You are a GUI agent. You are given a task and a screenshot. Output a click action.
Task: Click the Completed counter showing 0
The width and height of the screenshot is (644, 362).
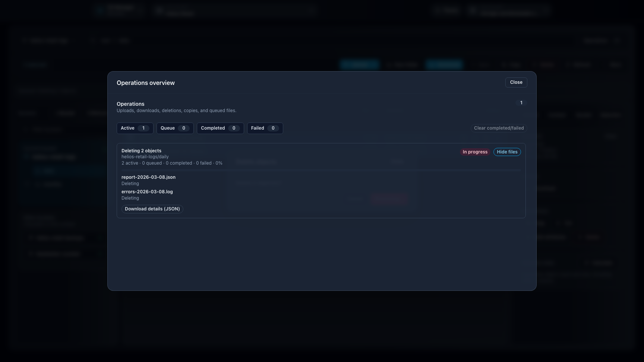click(x=234, y=128)
